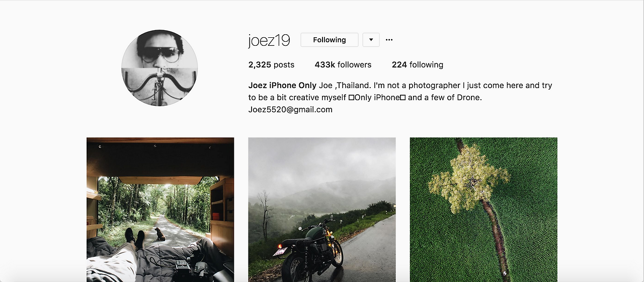Screen dimensions: 644x282
Task: Click the bicycle handlebar in the avatar
Action: 159,85
